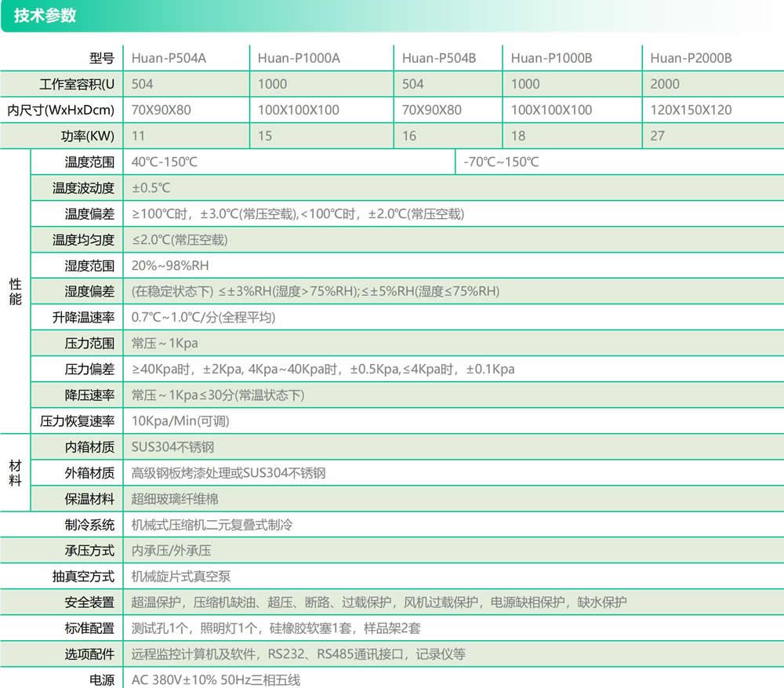
Task: Select the Huan-P504A model column header
Action: pyautogui.click(x=169, y=58)
